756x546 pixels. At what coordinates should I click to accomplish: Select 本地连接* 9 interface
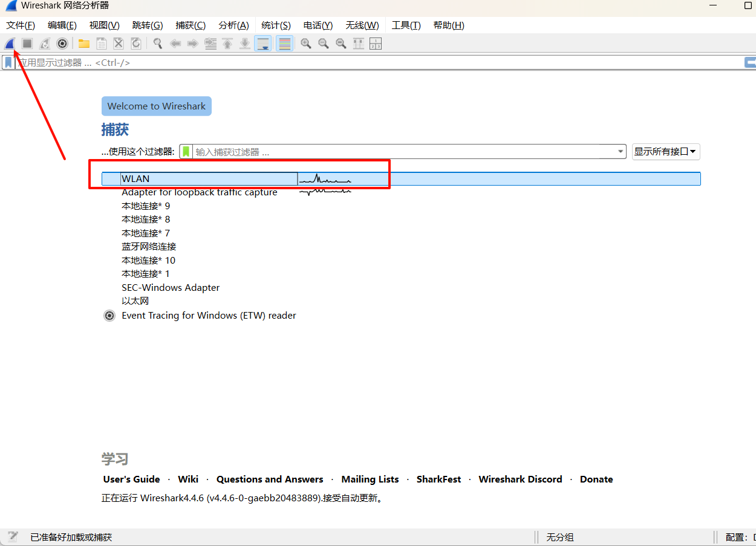pos(146,206)
